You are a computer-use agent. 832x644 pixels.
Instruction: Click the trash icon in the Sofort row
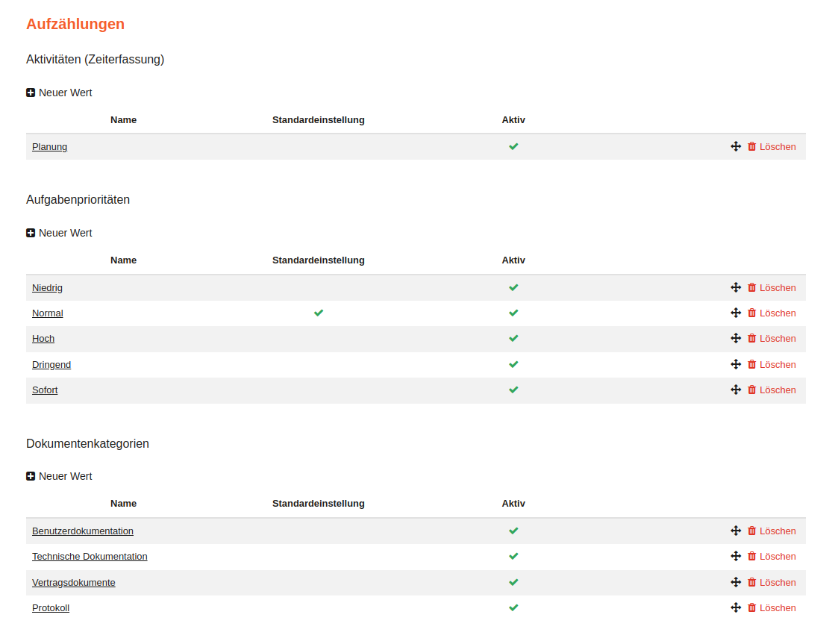coord(752,390)
